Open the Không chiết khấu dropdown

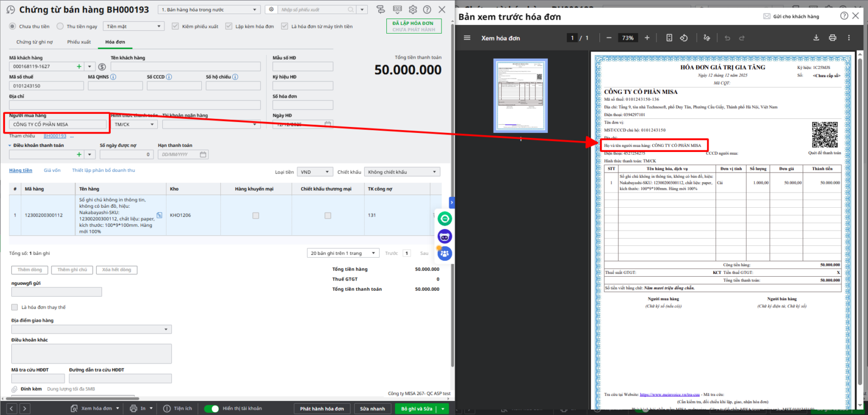[x=401, y=172]
